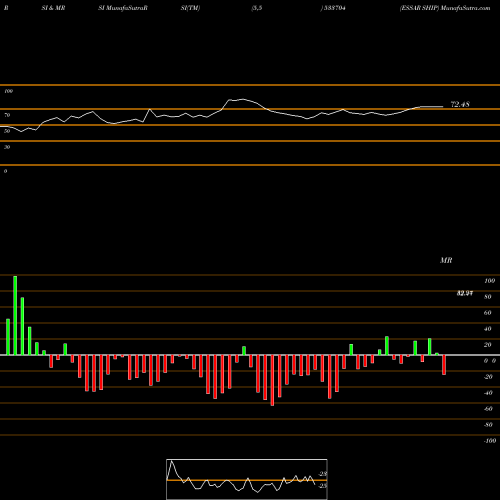Click the tallest green bar in the MR histogram

[15, 315]
